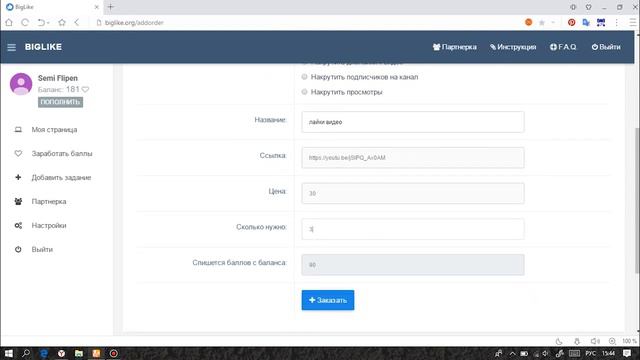Click the gears icon beside Настройки

pyautogui.click(x=18, y=225)
